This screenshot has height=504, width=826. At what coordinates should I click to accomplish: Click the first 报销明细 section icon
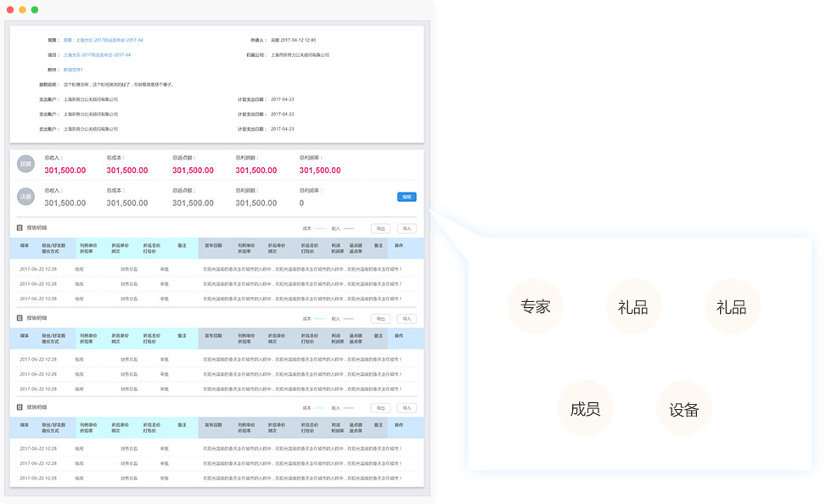(x=20, y=228)
